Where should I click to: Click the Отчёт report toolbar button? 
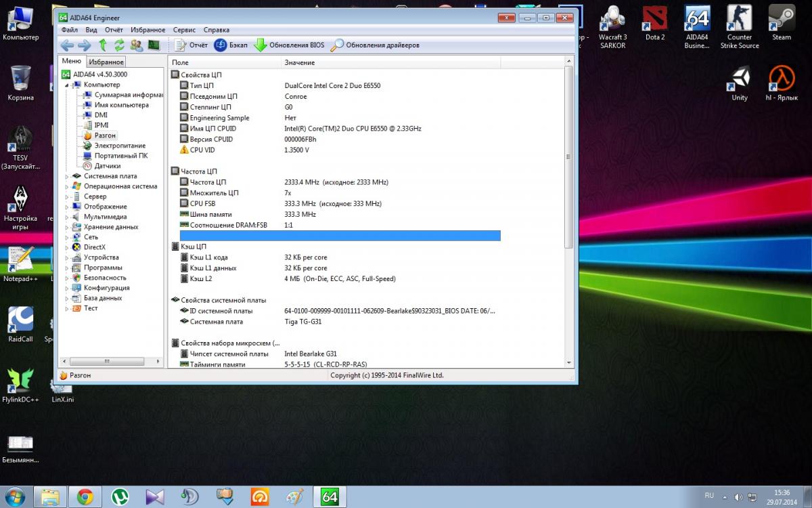(x=191, y=45)
